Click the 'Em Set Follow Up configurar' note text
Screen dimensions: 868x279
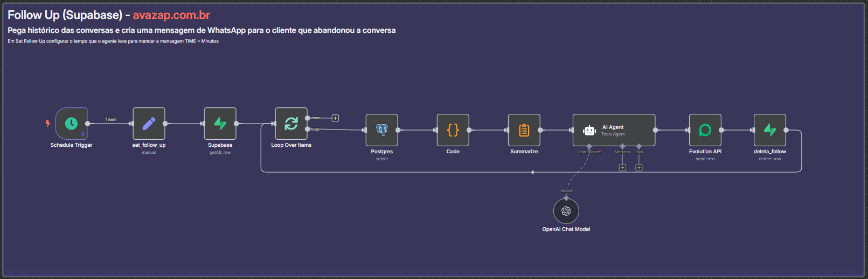113,41
